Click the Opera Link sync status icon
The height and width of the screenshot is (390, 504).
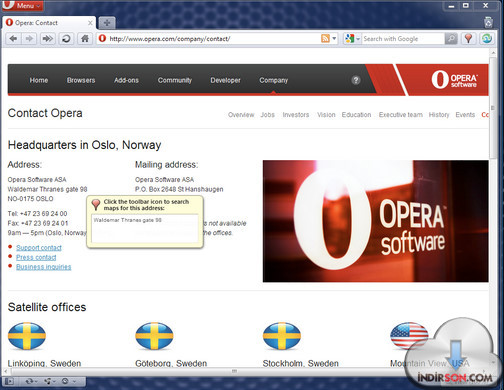[29, 381]
